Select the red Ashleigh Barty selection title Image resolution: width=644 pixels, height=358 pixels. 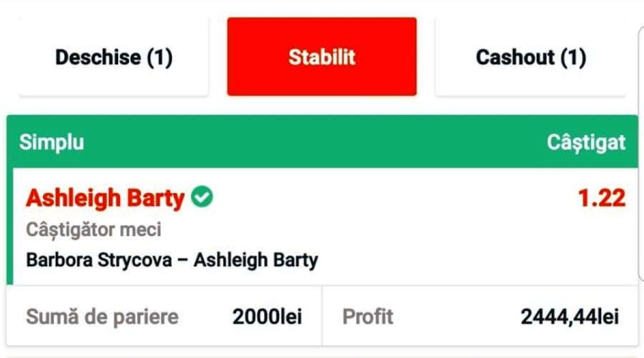click(x=105, y=198)
